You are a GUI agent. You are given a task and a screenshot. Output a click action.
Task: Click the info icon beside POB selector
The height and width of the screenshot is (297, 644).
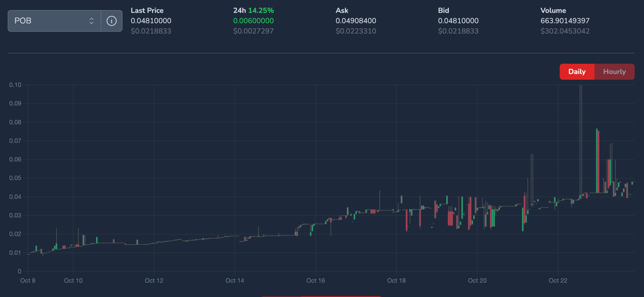(112, 21)
